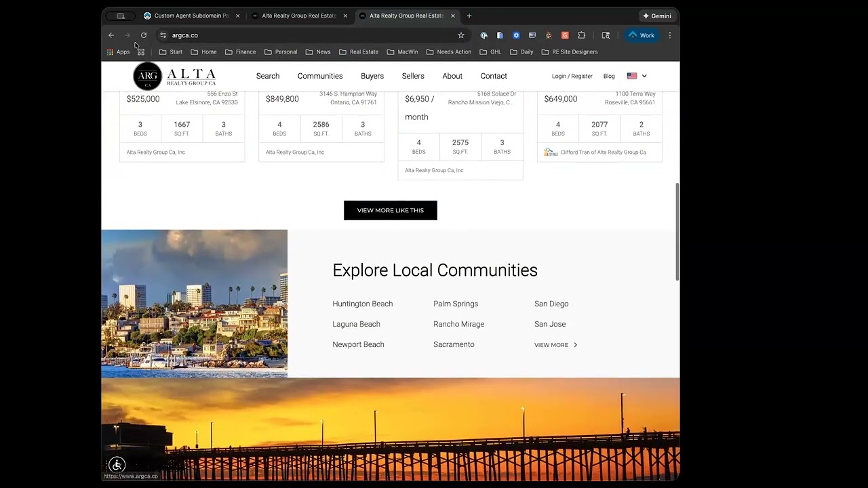Go back using the browser back arrow

[111, 35]
